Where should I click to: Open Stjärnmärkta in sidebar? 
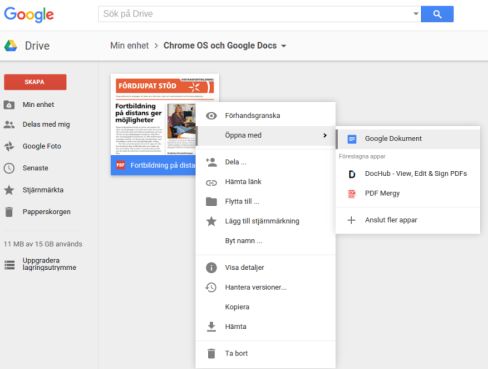coord(43,190)
